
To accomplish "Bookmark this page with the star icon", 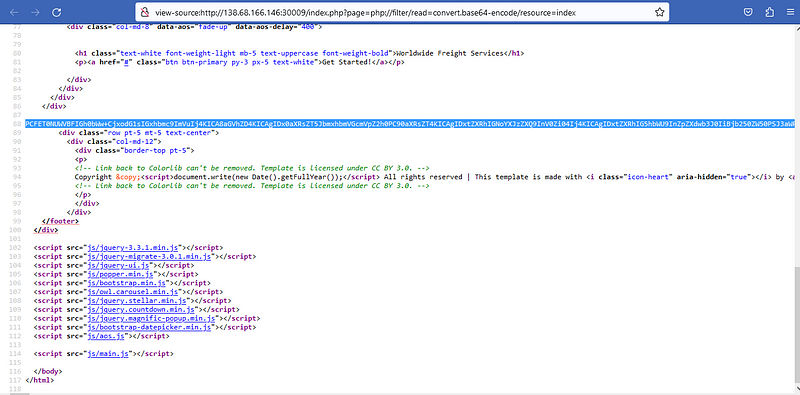I will (x=659, y=12).
